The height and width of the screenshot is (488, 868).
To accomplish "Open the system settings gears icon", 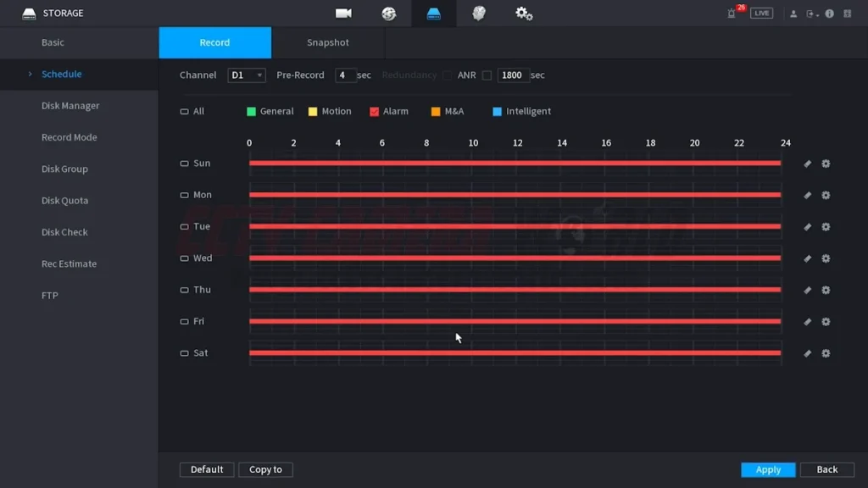I will pyautogui.click(x=524, y=14).
